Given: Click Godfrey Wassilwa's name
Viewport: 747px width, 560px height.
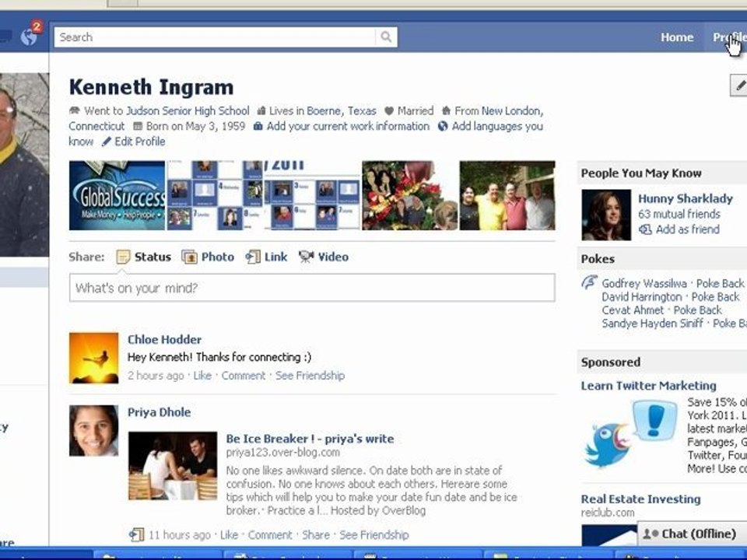Looking at the screenshot, I should [644, 283].
